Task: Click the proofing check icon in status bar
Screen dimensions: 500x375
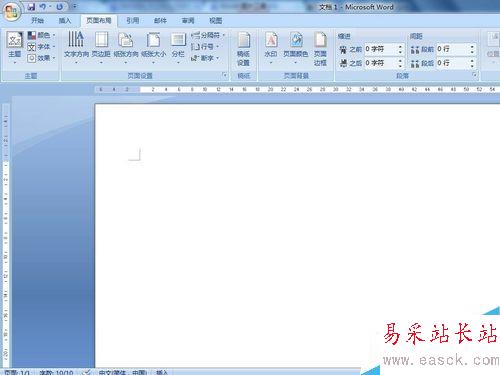Action: pos(87,372)
